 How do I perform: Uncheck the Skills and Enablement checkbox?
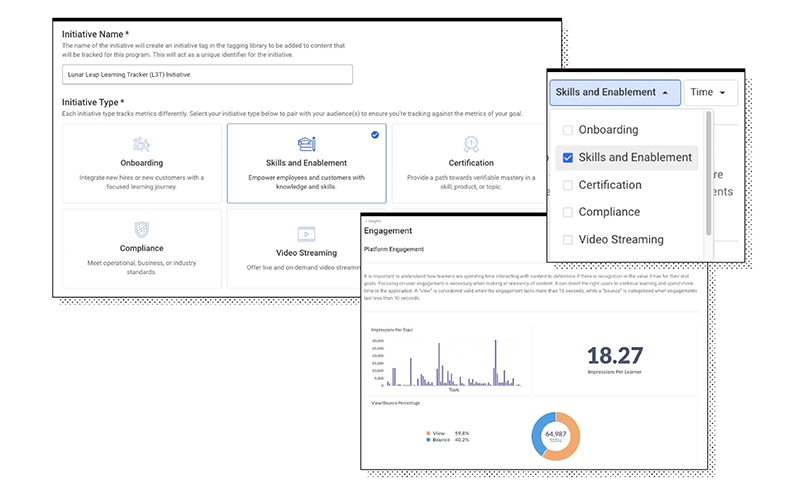(x=568, y=157)
